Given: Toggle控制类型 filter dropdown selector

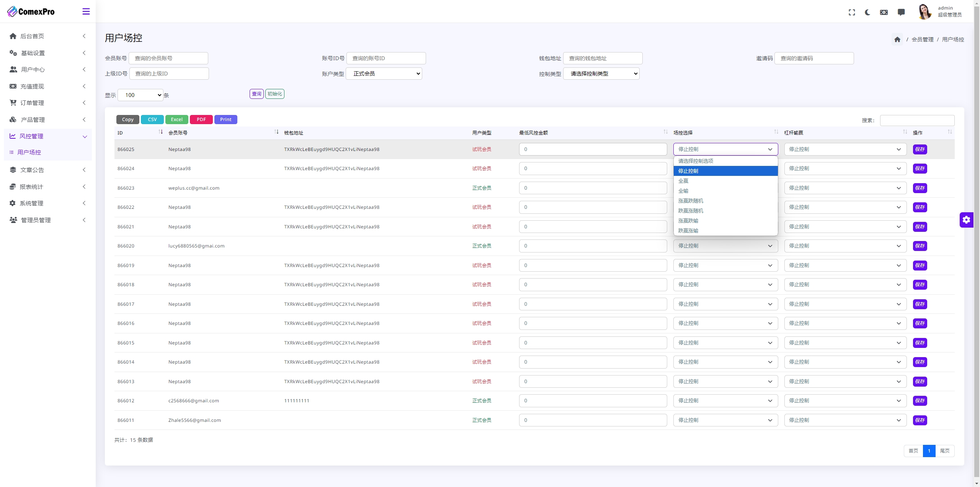Looking at the screenshot, I should tap(600, 73).
